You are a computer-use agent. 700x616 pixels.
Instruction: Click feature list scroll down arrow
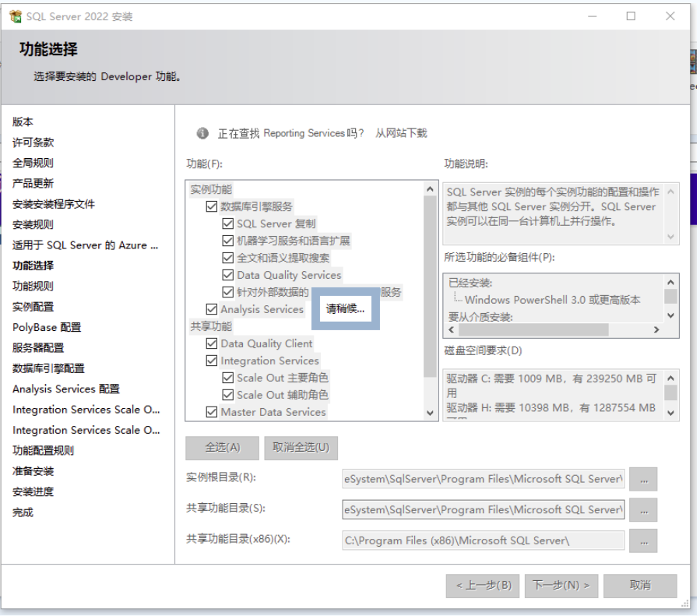[430, 413]
